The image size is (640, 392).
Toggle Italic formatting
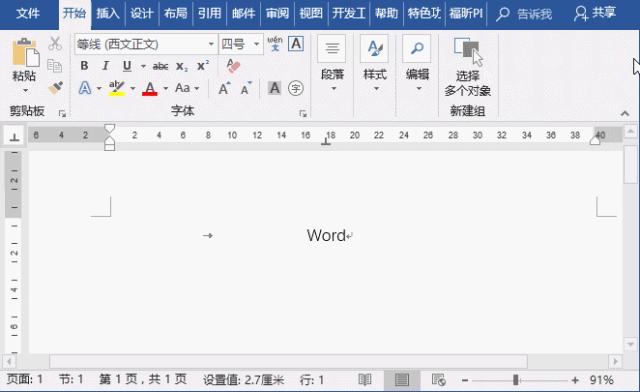tap(105, 66)
